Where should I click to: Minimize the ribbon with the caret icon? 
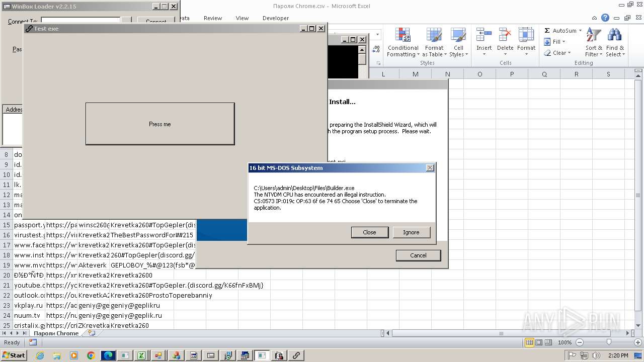[x=594, y=18]
